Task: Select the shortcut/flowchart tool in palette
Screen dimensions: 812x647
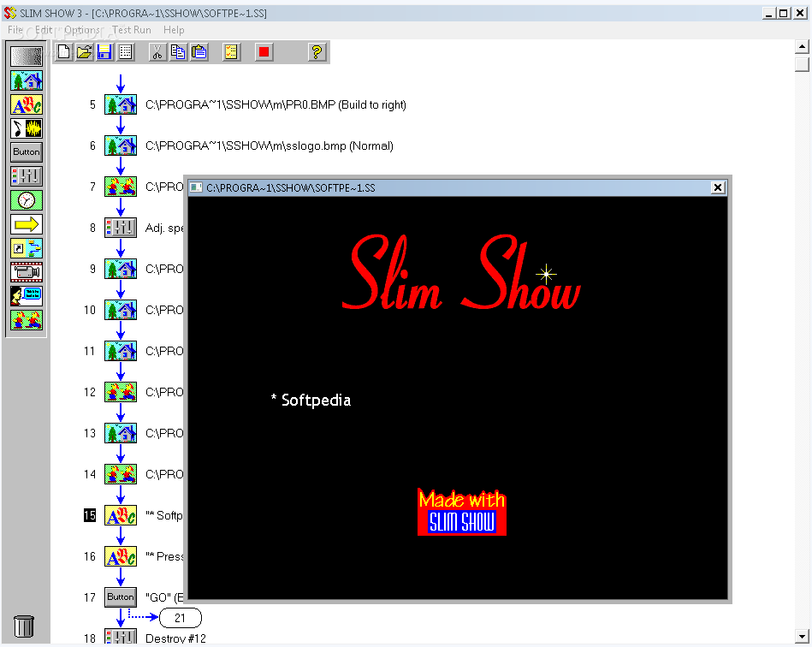Action: click(x=27, y=248)
